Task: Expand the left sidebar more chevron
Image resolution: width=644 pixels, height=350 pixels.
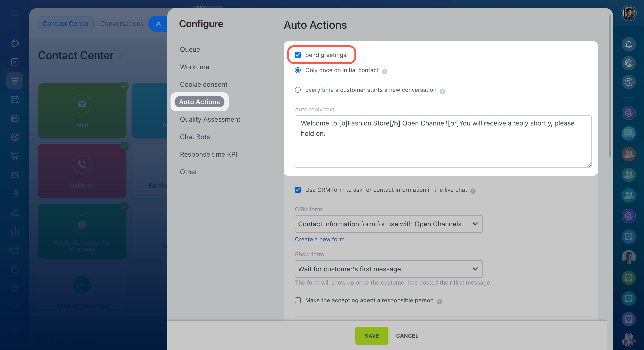Action: (15, 307)
